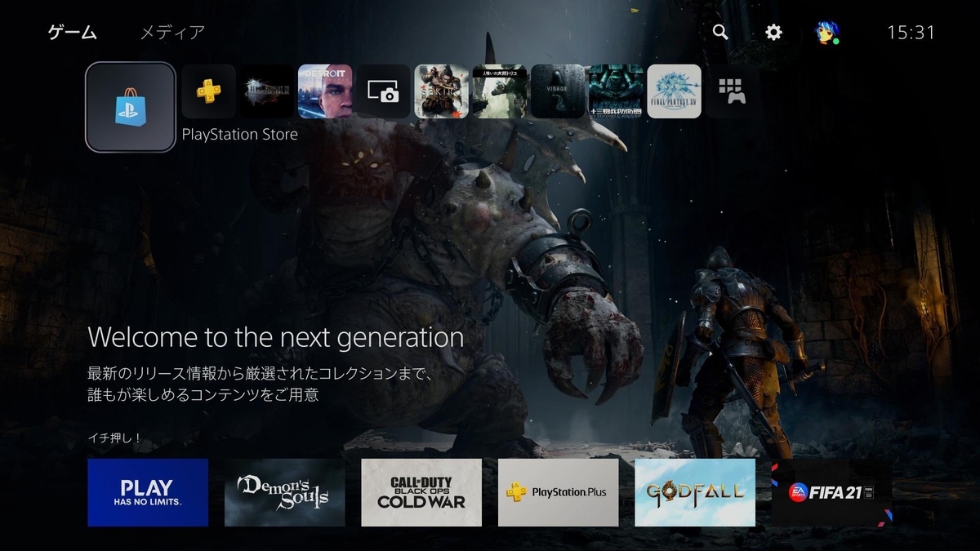Launch Detroit: Become Human game tile
Screen dimensions: 980x551
325,91
